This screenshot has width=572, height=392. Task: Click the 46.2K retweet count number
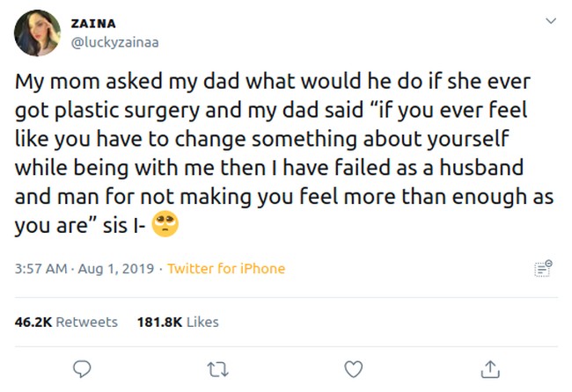coord(33,322)
